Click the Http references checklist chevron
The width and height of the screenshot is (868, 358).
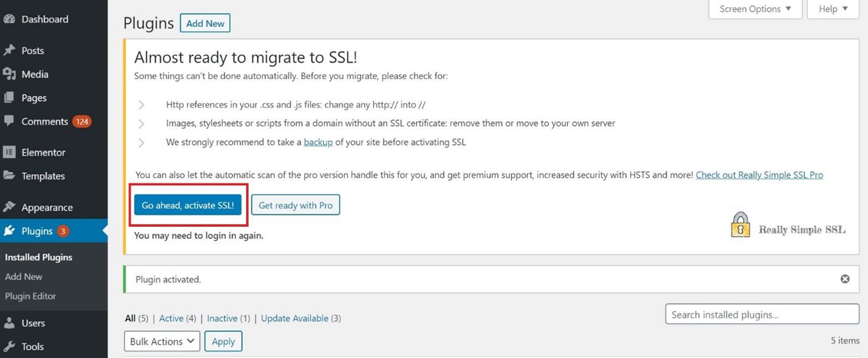(141, 105)
